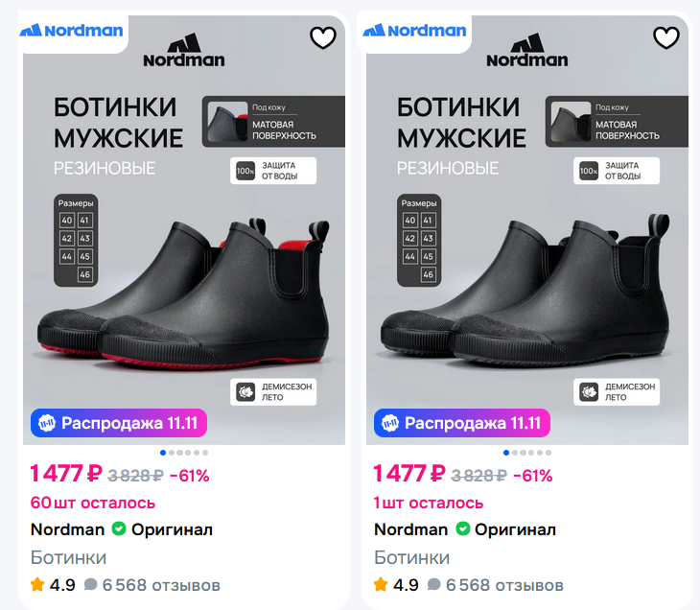Viewport: 700px width, 610px height.
Task: Select the Ботинки title on left card
Action: (68, 557)
